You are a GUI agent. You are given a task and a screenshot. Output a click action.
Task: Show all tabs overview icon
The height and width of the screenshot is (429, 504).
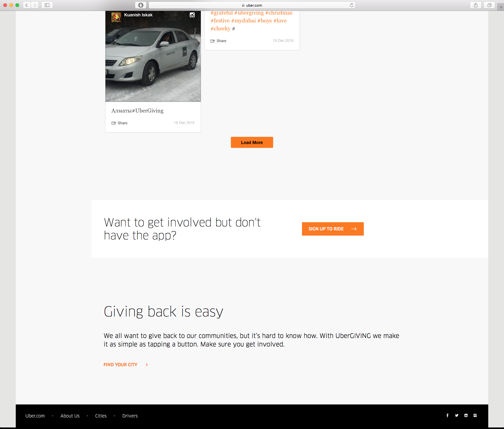click(x=489, y=5)
